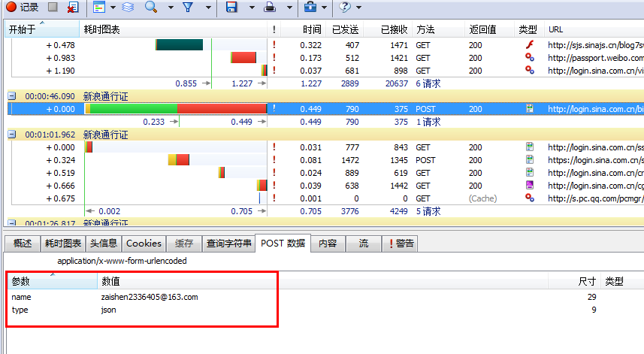
Task: Click the URL column header
Action: tap(594, 29)
